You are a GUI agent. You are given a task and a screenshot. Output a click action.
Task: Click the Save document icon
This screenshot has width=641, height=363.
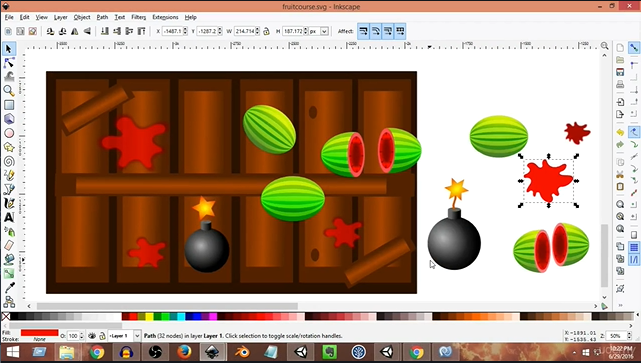pyautogui.click(x=620, y=72)
